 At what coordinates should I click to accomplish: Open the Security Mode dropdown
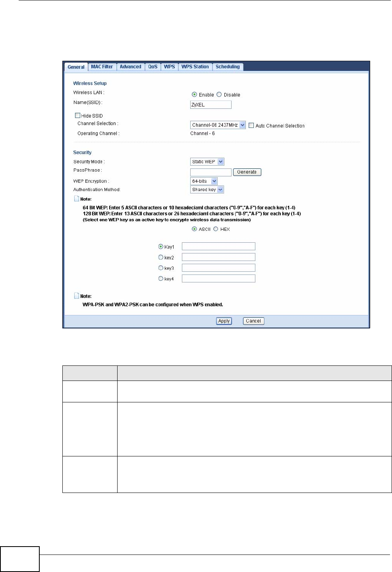coord(207,162)
